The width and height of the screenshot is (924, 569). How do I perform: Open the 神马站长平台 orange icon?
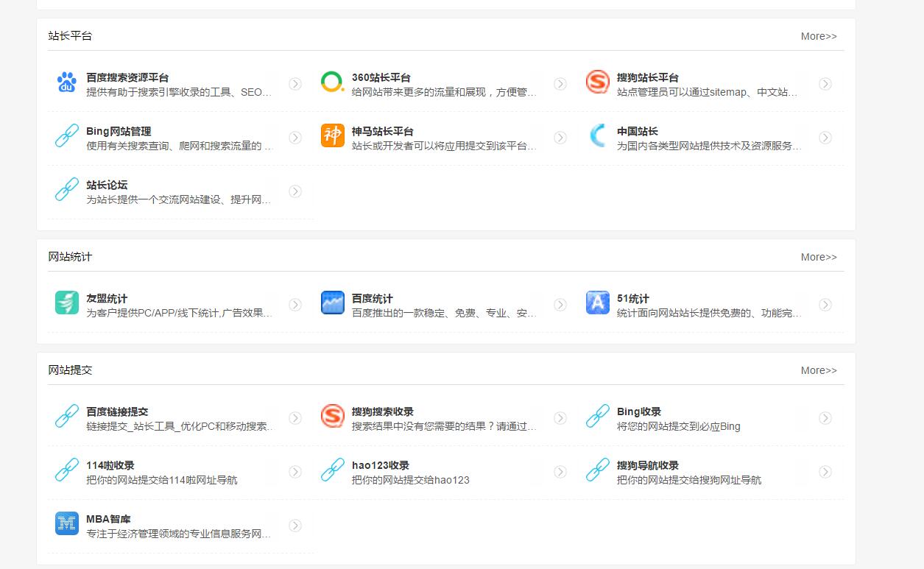tap(331, 137)
